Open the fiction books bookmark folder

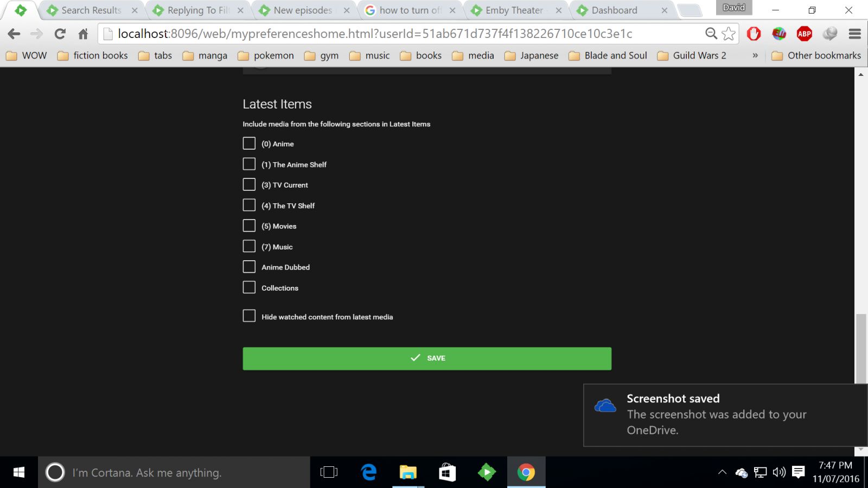pyautogui.click(x=93, y=55)
